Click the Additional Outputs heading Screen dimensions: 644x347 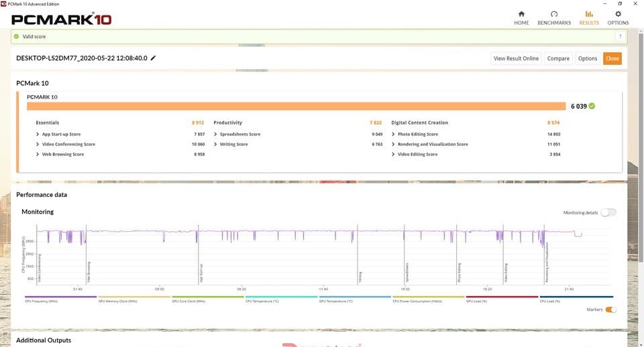coord(44,340)
